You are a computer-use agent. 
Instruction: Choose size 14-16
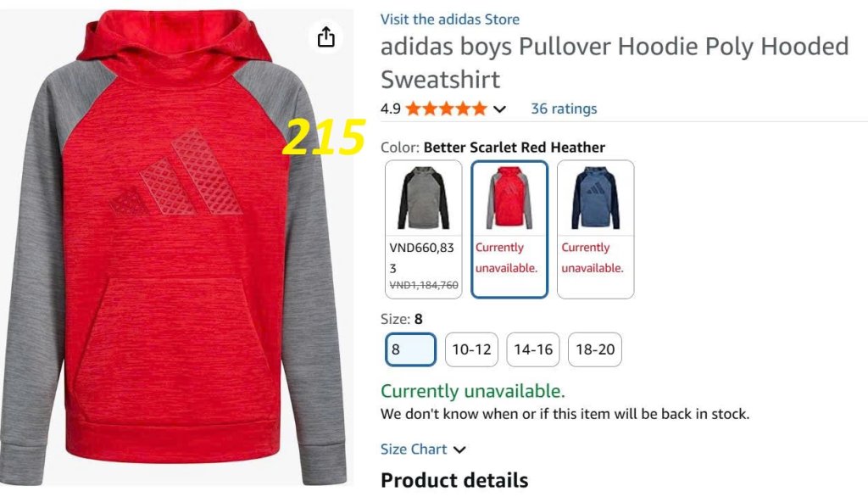(x=533, y=349)
